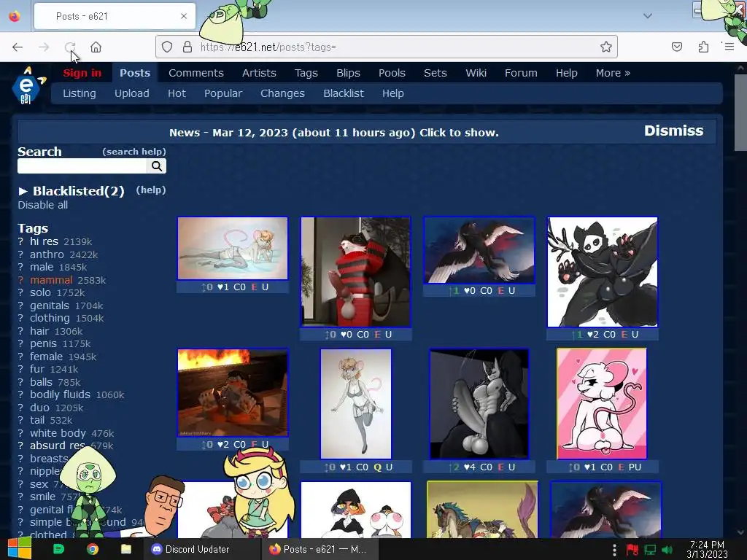
Task: Open wiki '?' next to solo tag
Action: 20,293
